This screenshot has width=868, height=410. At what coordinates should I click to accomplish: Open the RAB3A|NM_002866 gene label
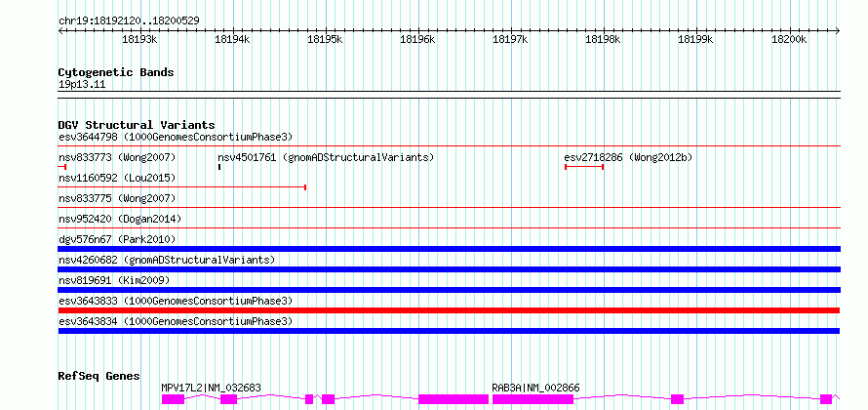pos(535,388)
